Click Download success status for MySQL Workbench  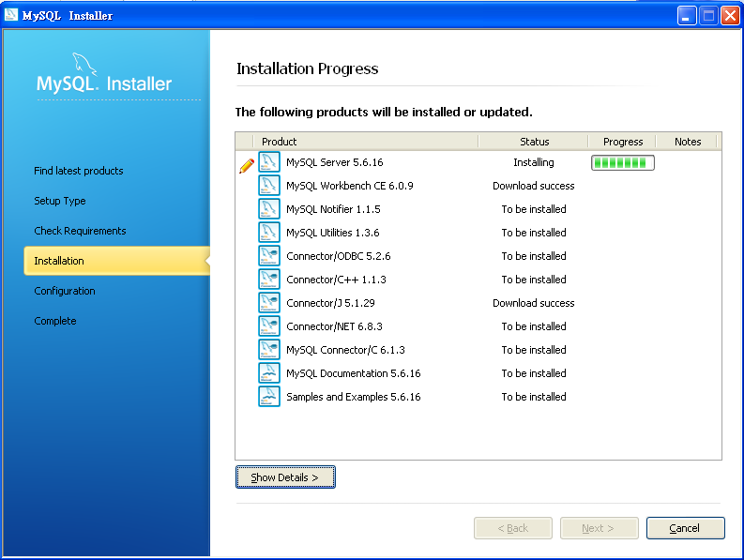534,186
